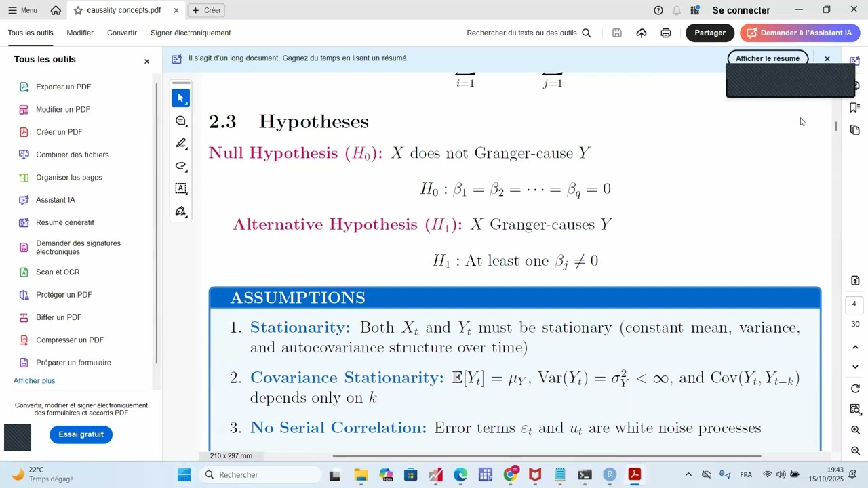
Task: Click the search text or tools field
Action: [x=529, y=33]
